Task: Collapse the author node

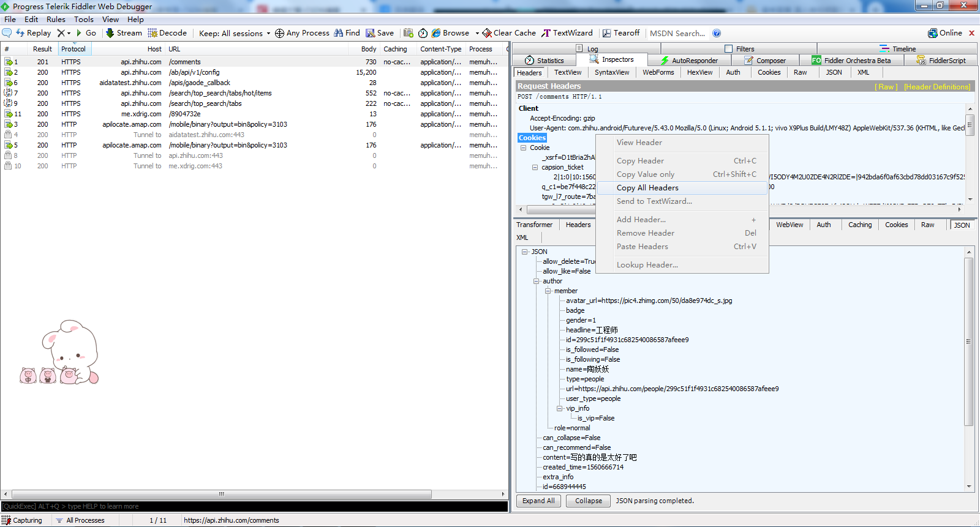Action: click(537, 281)
